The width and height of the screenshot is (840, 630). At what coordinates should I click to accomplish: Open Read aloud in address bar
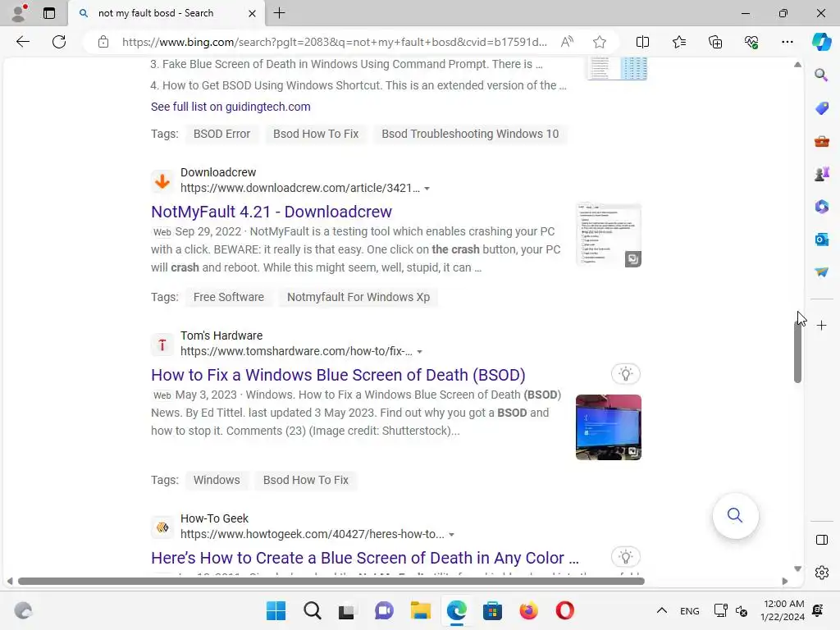pos(567,42)
